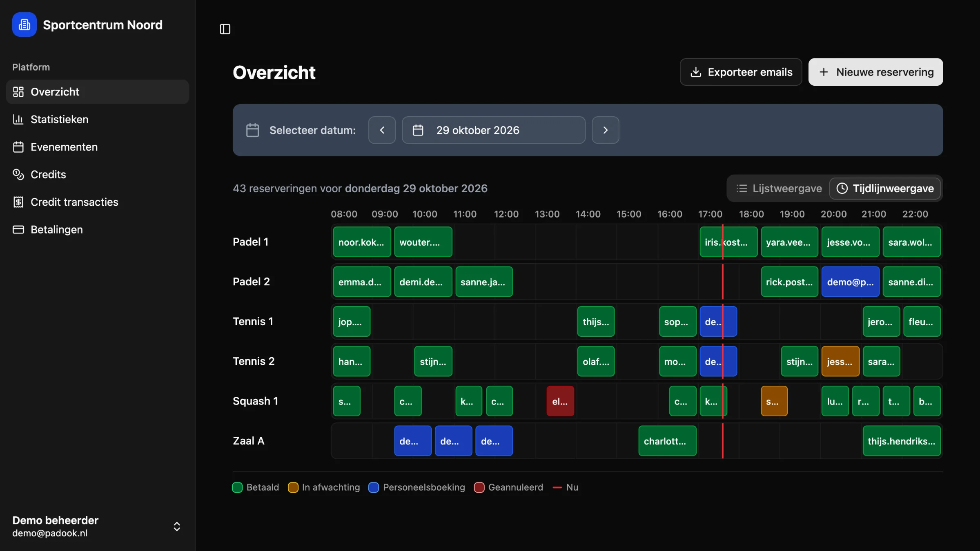Viewport: 980px width, 551px height.
Task: Open jop reservation on Tennis 1
Action: 352,322
